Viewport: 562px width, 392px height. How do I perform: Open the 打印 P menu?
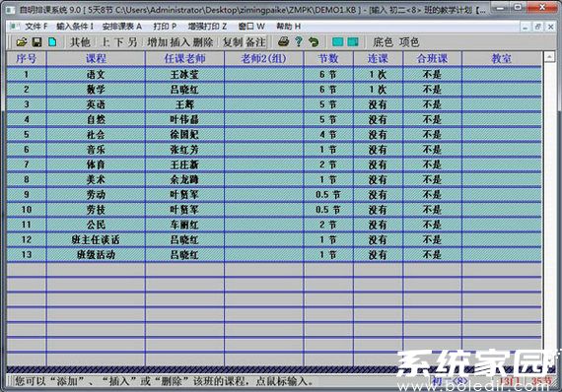pyautogui.click(x=165, y=27)
